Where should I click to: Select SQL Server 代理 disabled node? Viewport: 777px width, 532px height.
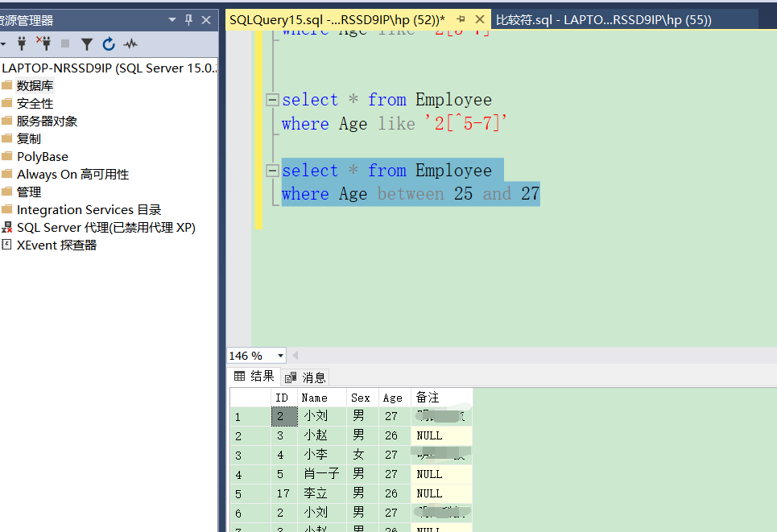(106, 227)
